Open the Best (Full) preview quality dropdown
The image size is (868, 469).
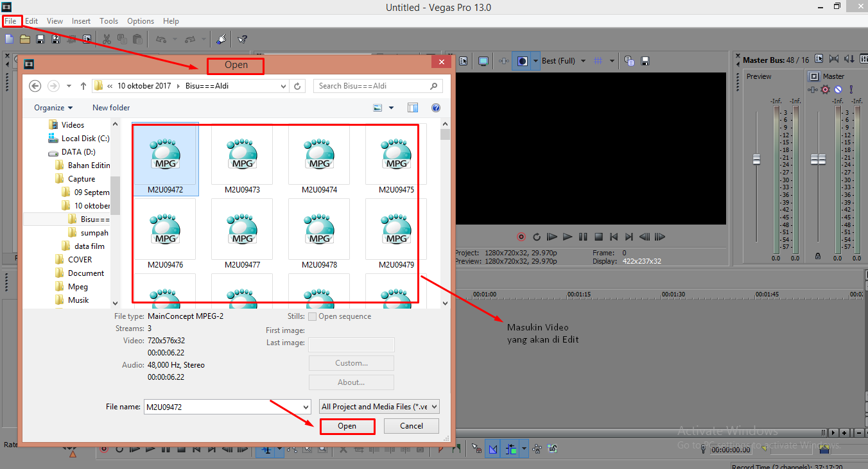(x=564, y=60)
